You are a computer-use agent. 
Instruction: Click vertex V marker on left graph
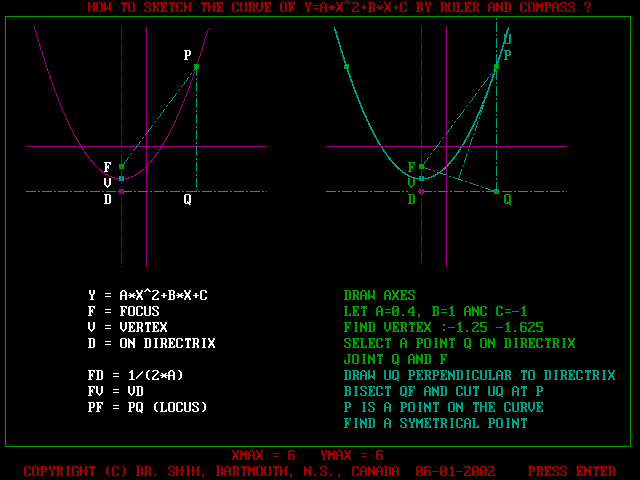(121, 178)
